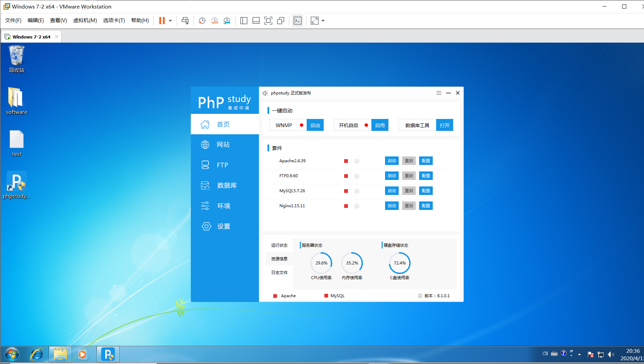The width and height of the screenshot is (644, 364).
Task: Toggle the VMware library sidebar view icon
Action: (x=244, y=21)
